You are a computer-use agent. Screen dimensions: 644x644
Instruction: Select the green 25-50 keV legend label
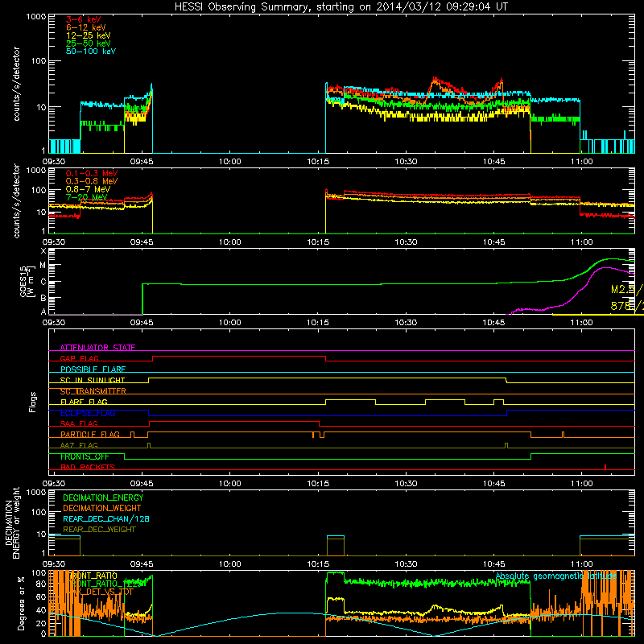point(88,43)
